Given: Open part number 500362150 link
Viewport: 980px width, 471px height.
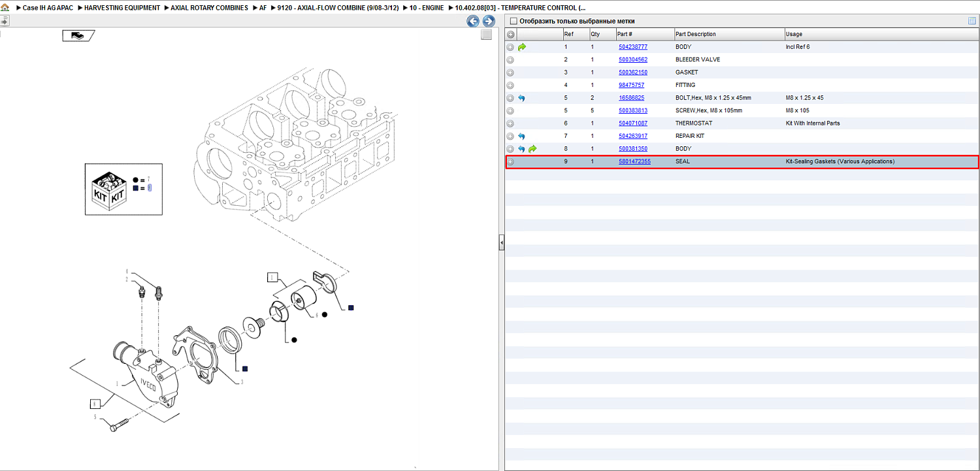Looking at the screenshot, I should 633,73.
